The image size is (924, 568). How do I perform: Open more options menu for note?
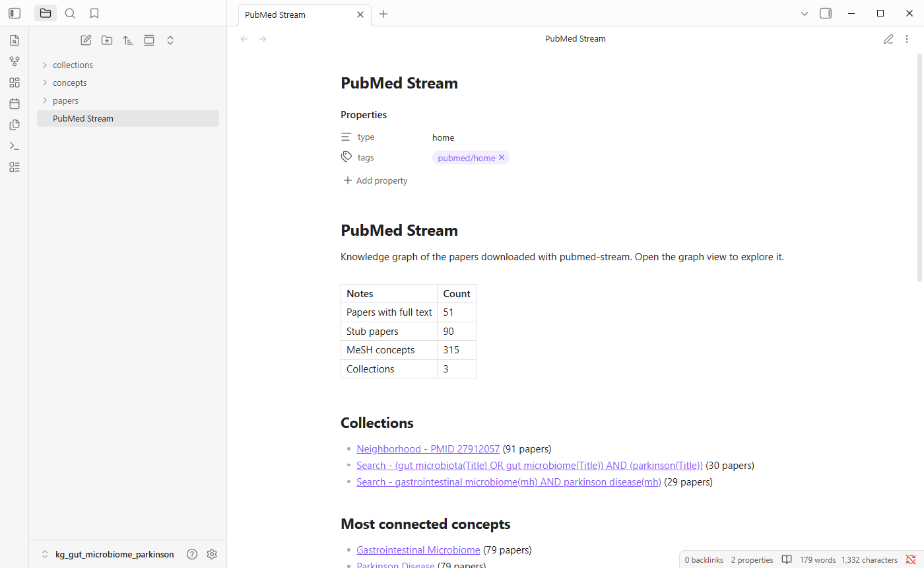point(907,39)
